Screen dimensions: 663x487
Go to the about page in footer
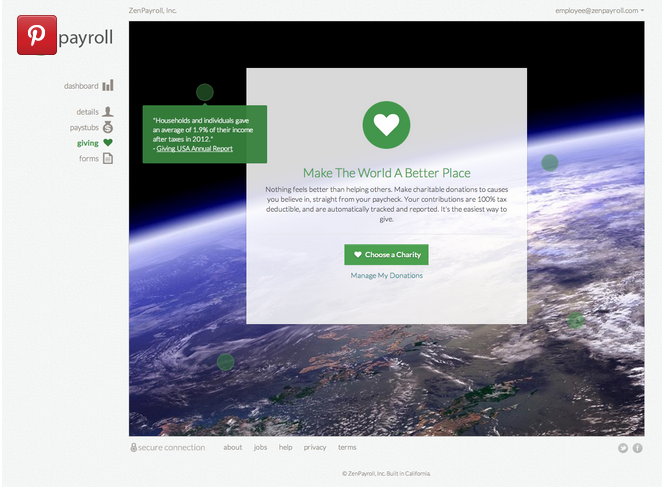[232, 448]
